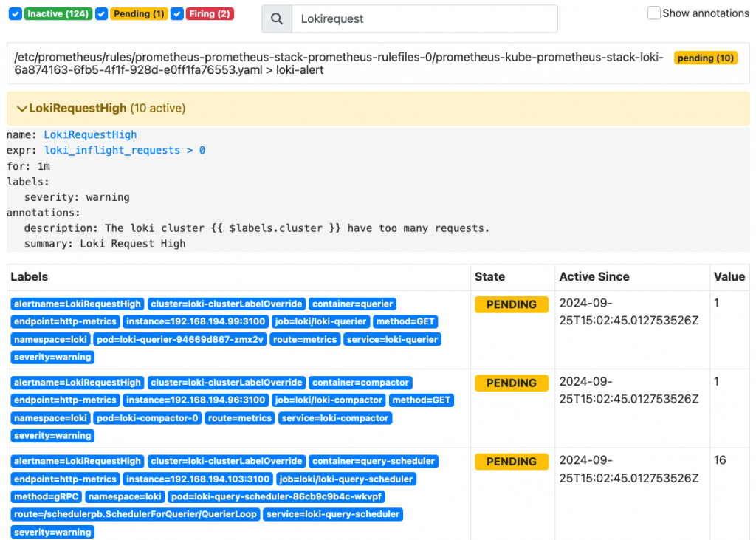Click the container=query-scheduler label
756x540 pixels.
[374, 462]
